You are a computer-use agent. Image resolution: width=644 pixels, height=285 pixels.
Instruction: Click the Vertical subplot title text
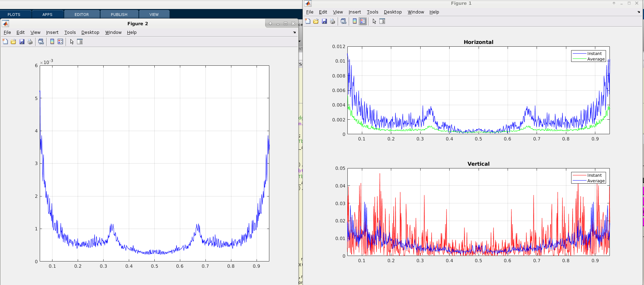[x=478, y=164]
